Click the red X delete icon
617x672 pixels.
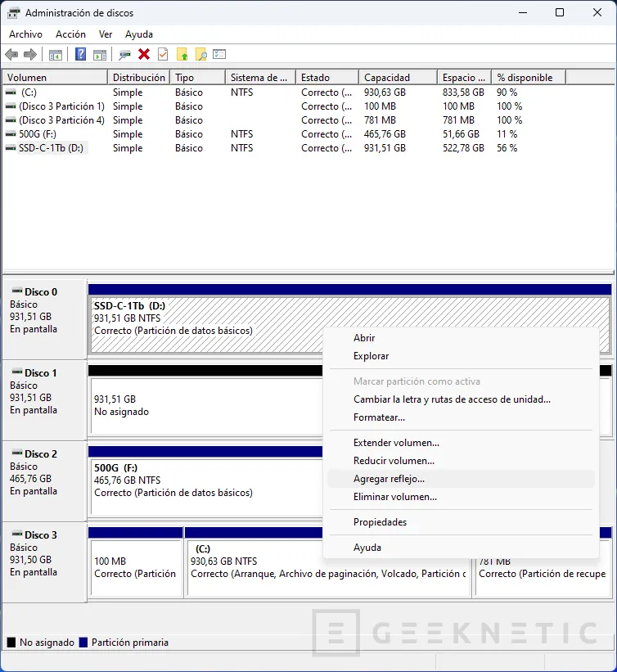(144, 54)
